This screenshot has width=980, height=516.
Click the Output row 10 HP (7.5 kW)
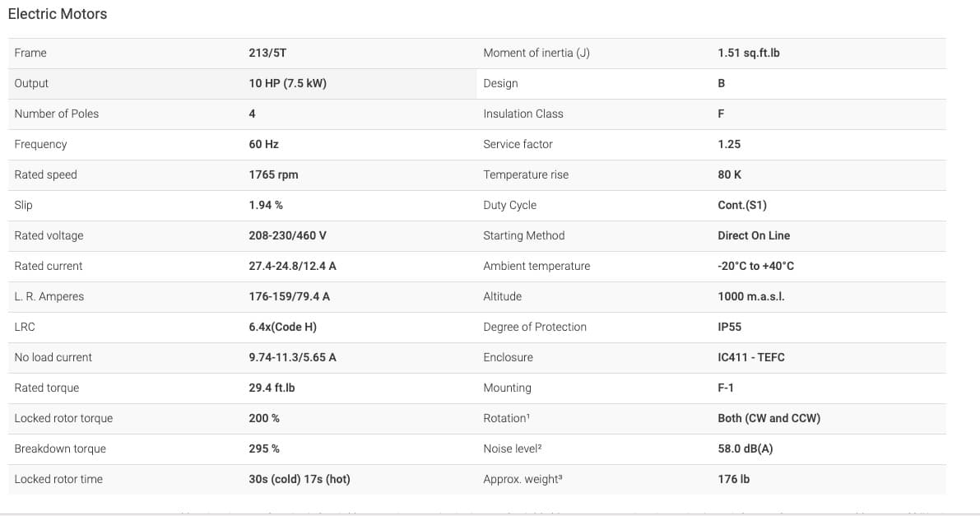point(243,84)
